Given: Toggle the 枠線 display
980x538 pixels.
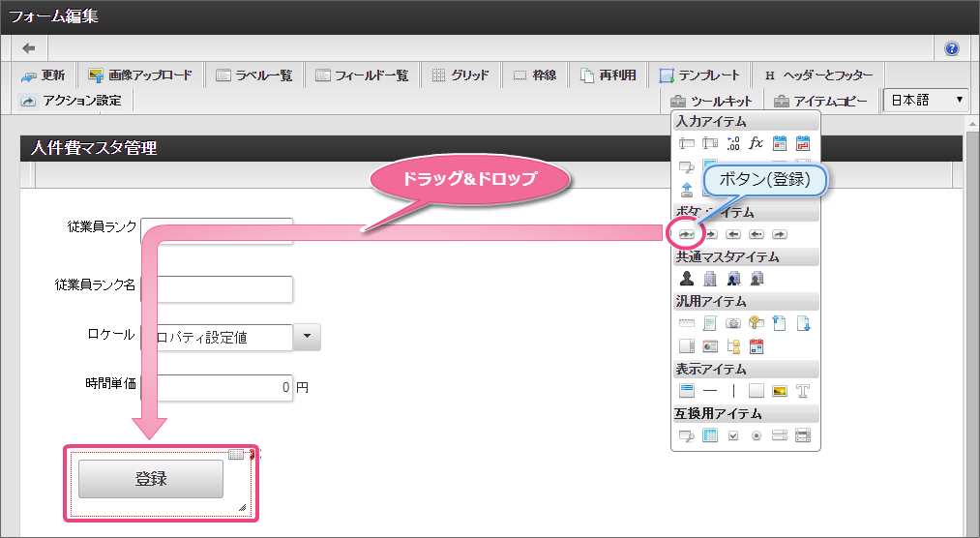Looking at the screenshot, I should click(x=535, y=75).
